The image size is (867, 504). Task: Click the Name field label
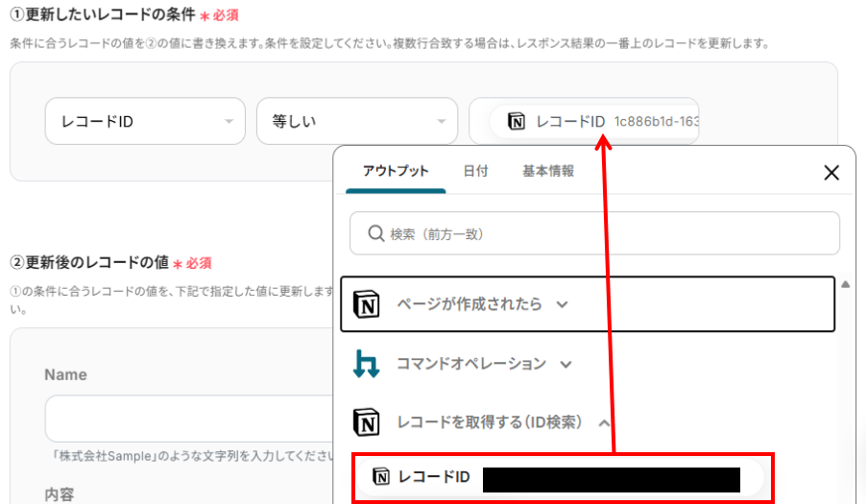(x=66, y=374)
